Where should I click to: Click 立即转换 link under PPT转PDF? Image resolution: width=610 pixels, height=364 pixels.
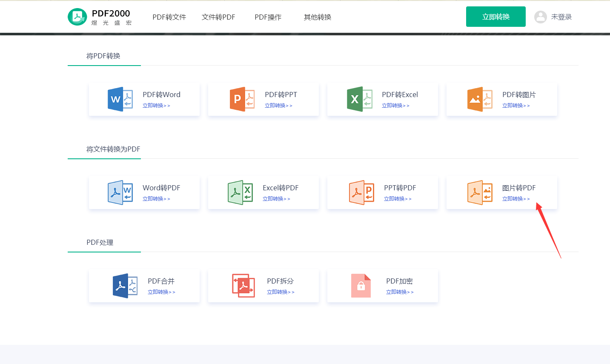point(398,199)
